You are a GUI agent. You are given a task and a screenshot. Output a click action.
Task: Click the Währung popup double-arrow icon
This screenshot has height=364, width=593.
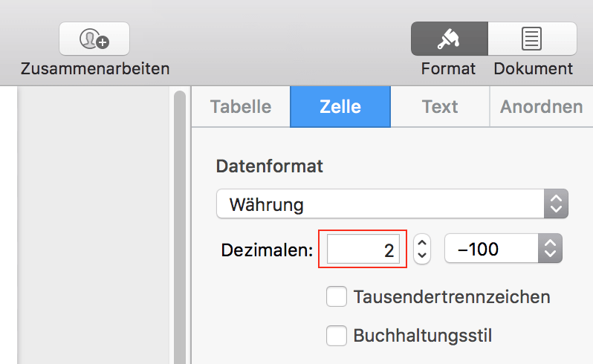coord(556,204)
